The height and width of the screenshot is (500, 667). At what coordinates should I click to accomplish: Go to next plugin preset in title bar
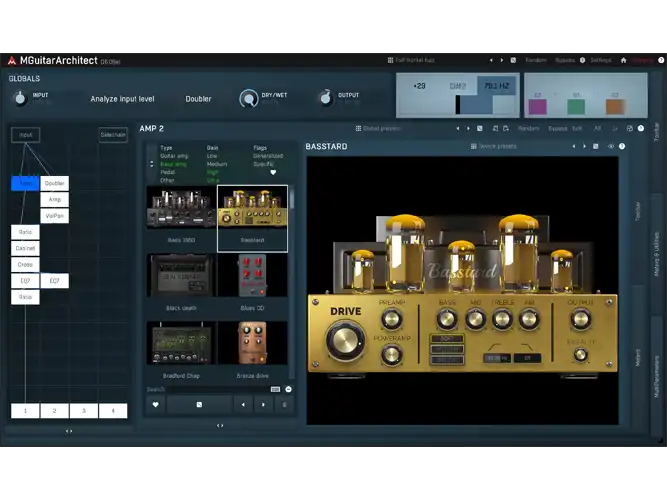click(x=502, y=60)
